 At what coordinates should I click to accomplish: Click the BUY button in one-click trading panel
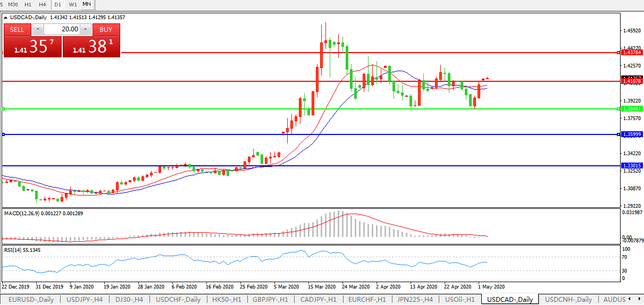[106, 30]
